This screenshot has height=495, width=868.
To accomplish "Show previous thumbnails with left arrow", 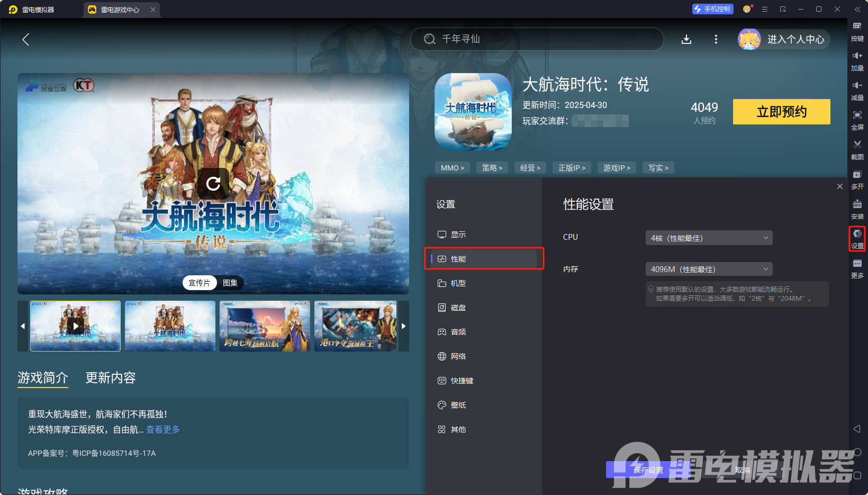I will point(23,326).
